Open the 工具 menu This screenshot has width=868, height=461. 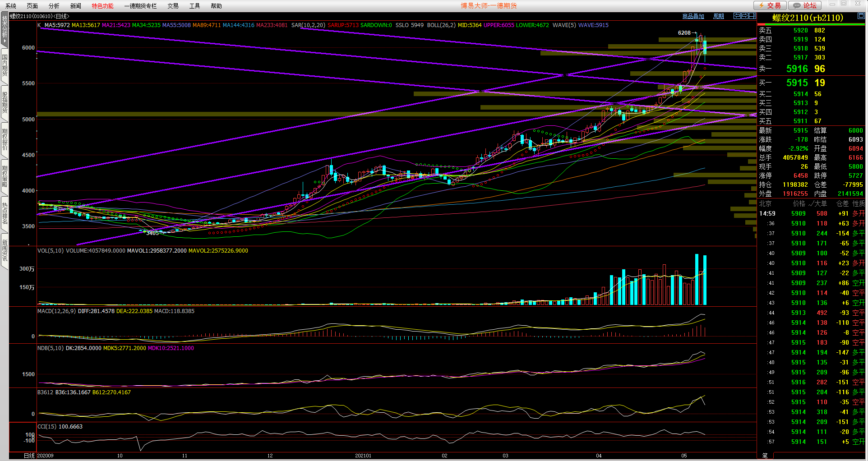[x=195, y=6]
